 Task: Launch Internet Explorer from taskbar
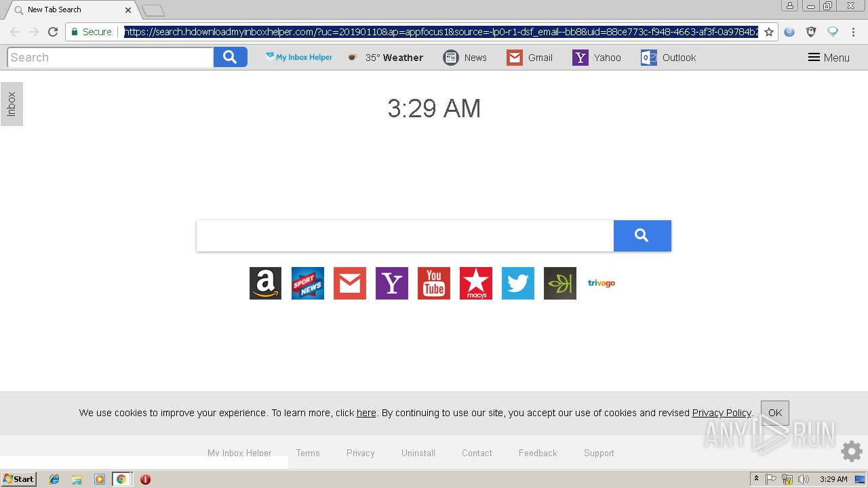pos(54,479)
